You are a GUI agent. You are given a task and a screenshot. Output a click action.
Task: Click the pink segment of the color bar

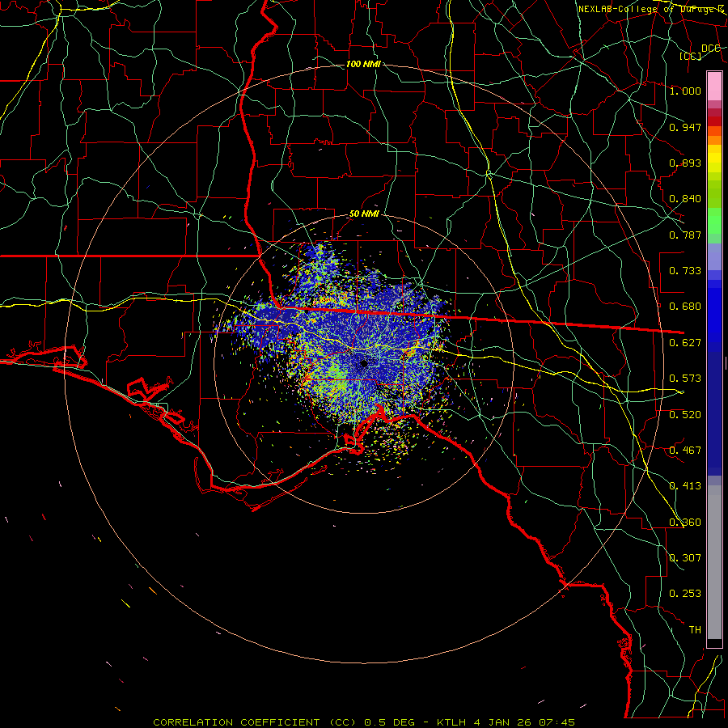714,87
